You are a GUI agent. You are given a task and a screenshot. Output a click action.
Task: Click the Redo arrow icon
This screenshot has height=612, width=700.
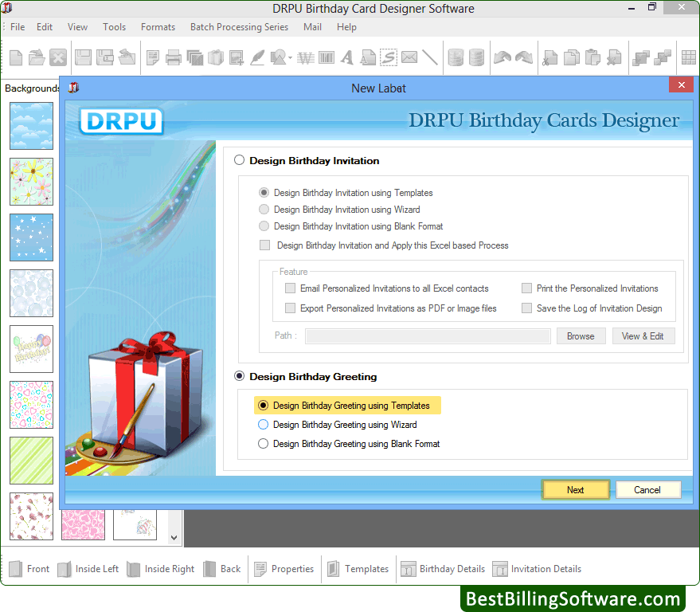(x=524, y=57)
